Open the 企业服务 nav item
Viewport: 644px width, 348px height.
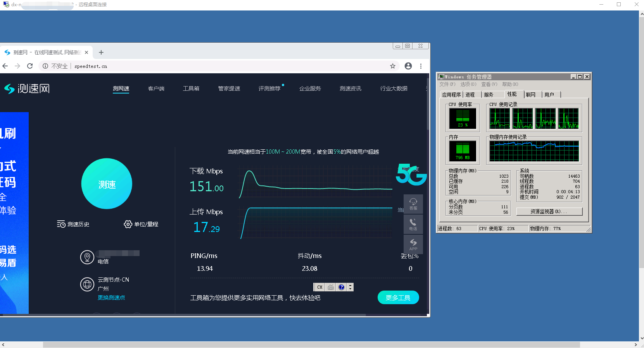click(310, 88)
